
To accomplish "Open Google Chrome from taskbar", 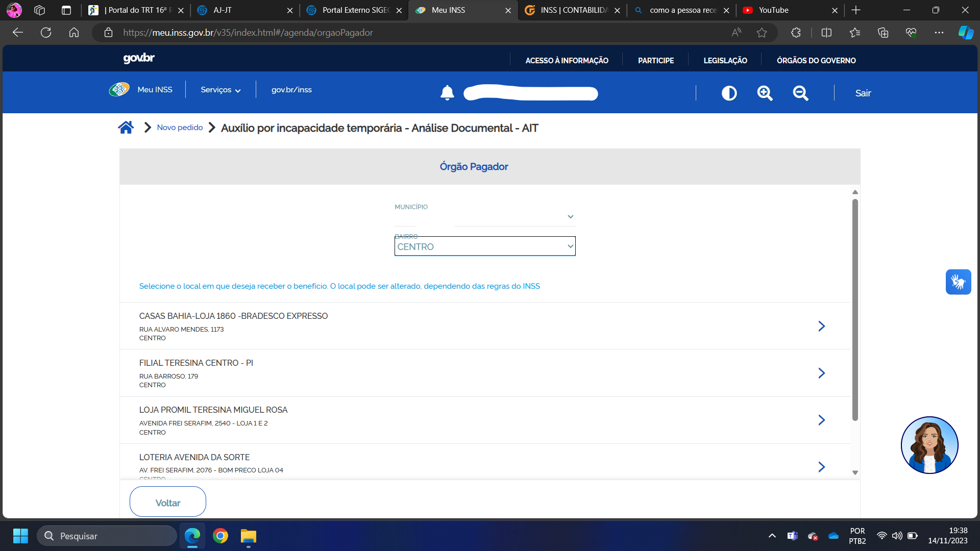I will [x=220, y=536].
